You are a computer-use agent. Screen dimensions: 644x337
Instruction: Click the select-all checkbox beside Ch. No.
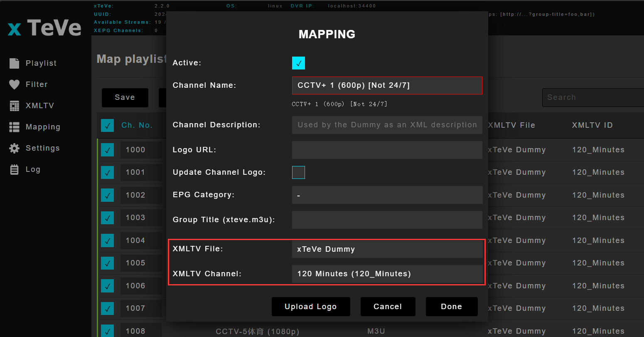pyautogui.click(x=107, y=125)
